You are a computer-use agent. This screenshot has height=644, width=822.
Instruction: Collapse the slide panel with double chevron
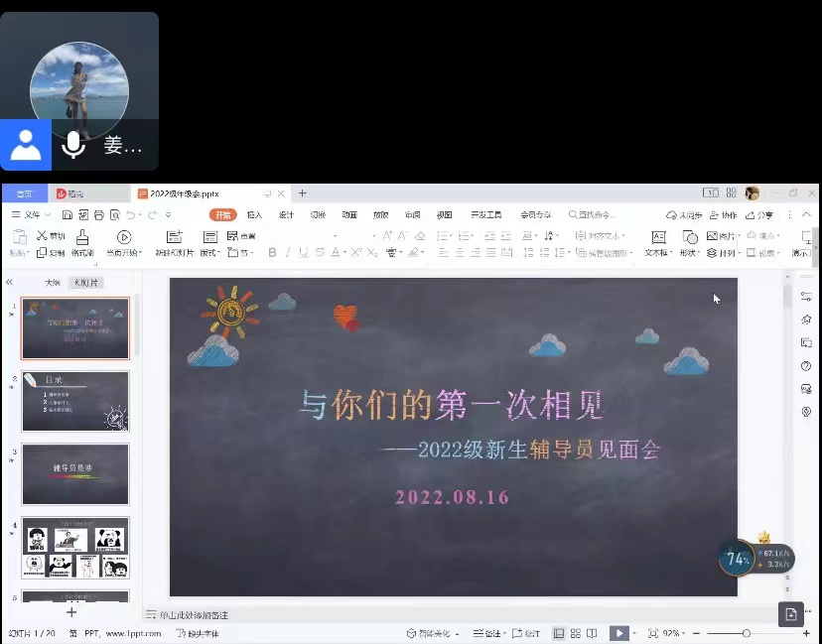click(x=9, y=283)
